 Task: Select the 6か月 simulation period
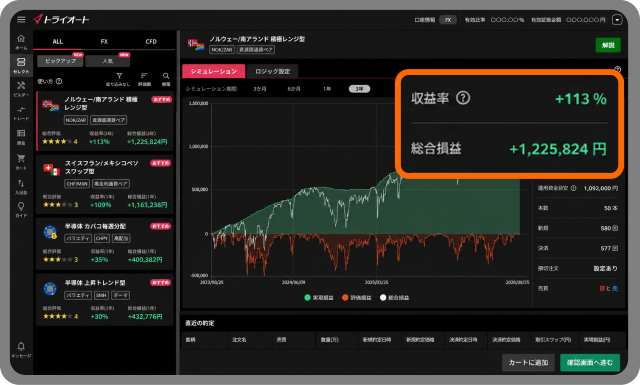pos(294,89)
